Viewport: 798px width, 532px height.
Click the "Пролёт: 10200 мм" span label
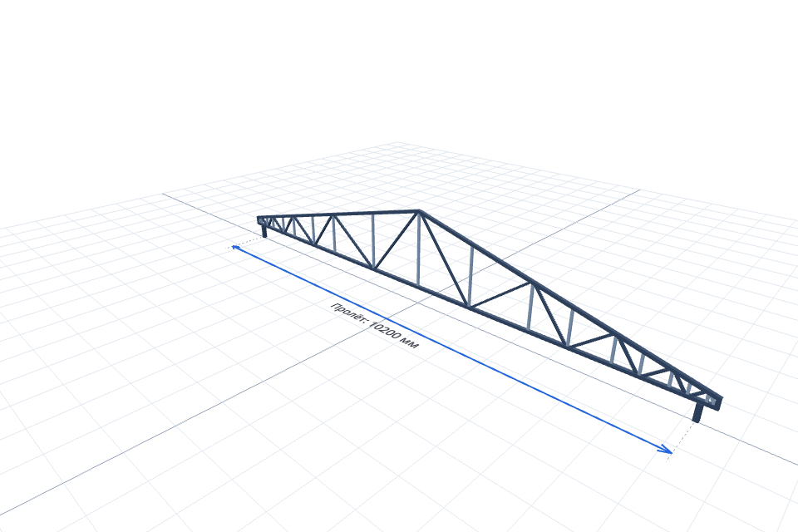[375, 325]
